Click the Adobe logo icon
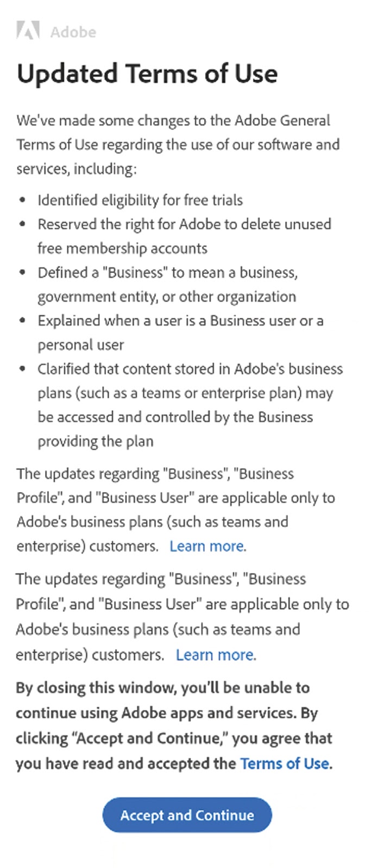This screenshot has height=868, width=390. 28,31
